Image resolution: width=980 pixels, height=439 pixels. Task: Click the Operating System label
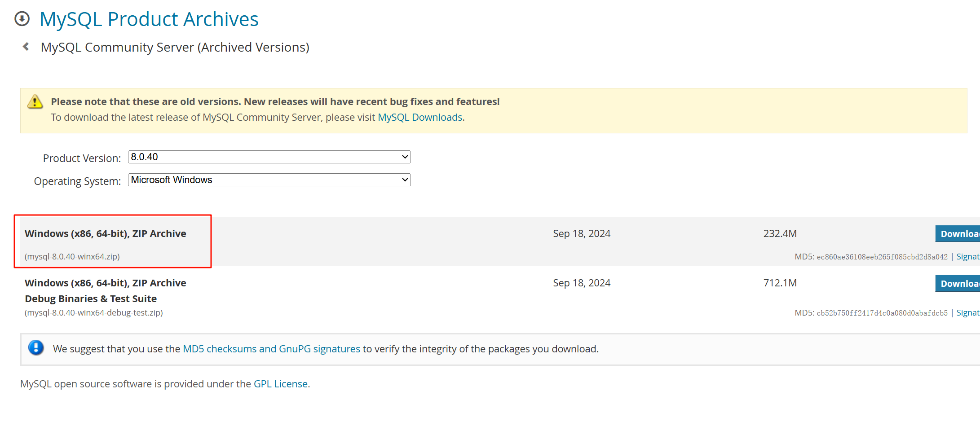[77, 181]
